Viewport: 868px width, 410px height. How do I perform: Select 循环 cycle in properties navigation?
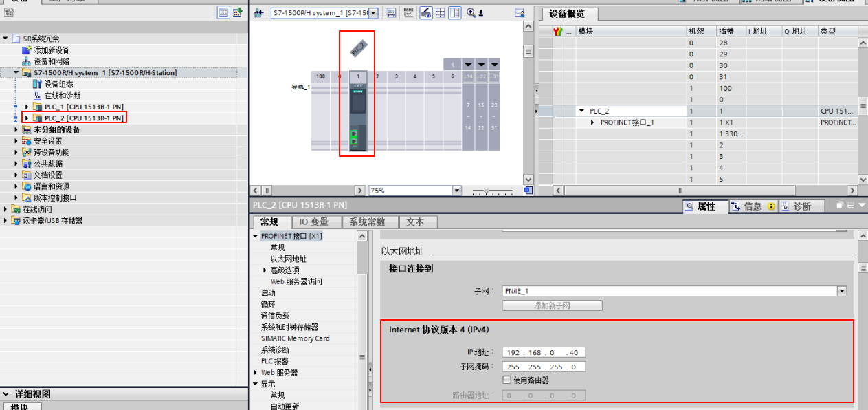(x=268, y=304)
